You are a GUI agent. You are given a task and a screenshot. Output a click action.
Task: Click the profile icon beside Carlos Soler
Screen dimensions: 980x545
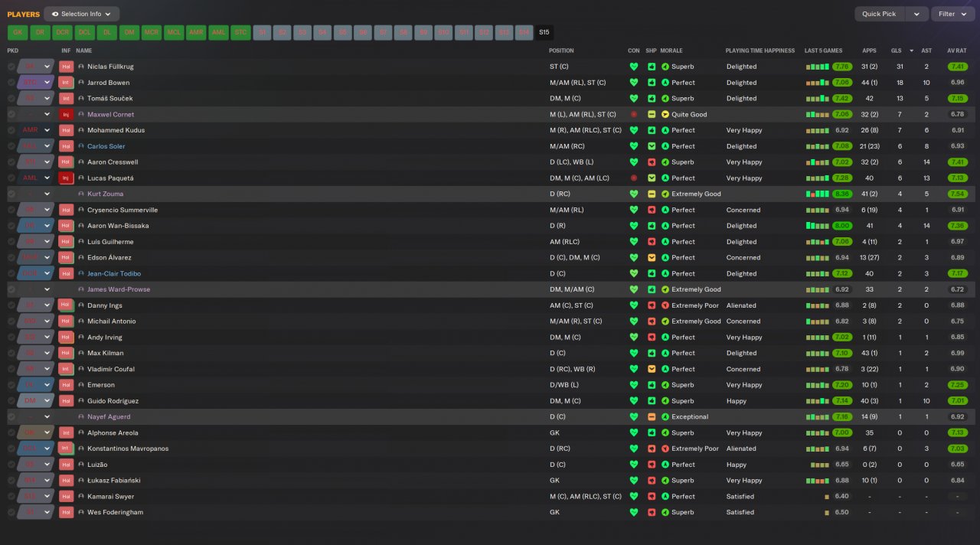tap(81, 146)
